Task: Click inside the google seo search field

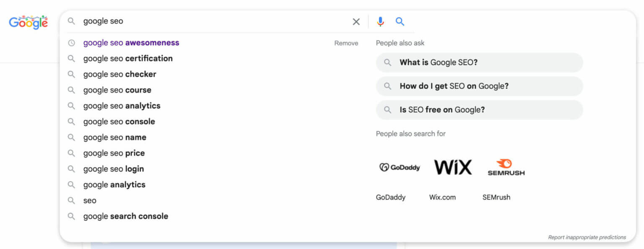Action: pyautogui.click(x=214, y=21)
